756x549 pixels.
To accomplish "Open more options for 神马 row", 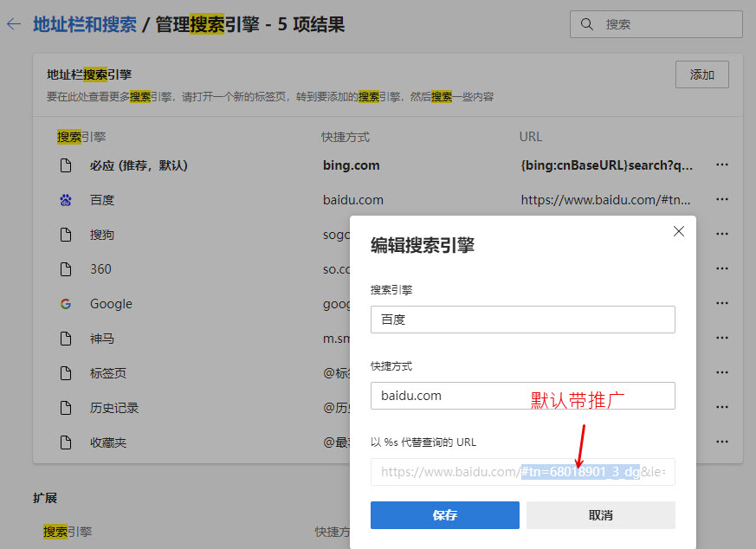I will click(721, 338).
